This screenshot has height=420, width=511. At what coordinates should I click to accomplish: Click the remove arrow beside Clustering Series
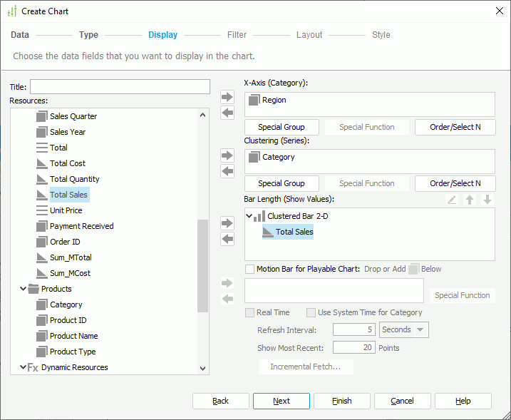[227, 171]
